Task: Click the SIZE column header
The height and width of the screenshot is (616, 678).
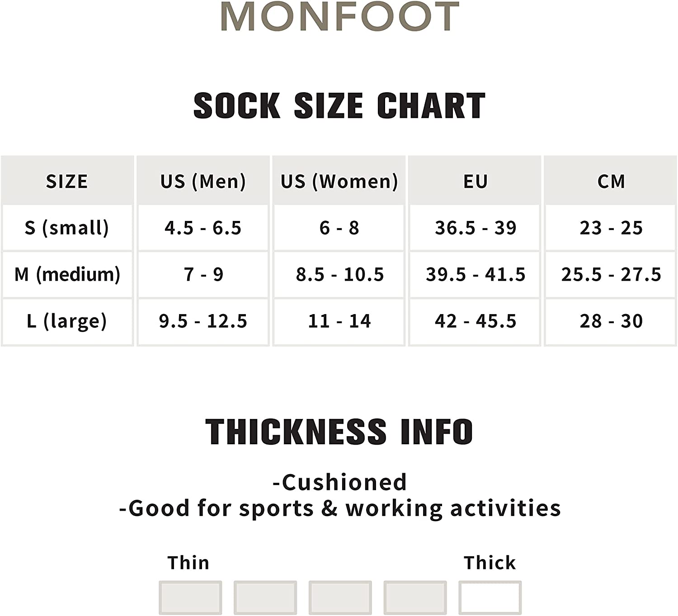Action: click(x=67, y=181)
